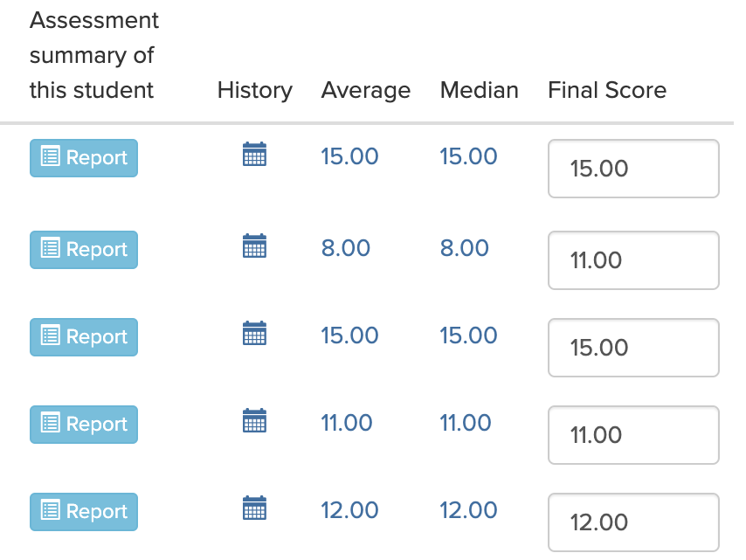Click the 12.00 average score link

point(349,510)
